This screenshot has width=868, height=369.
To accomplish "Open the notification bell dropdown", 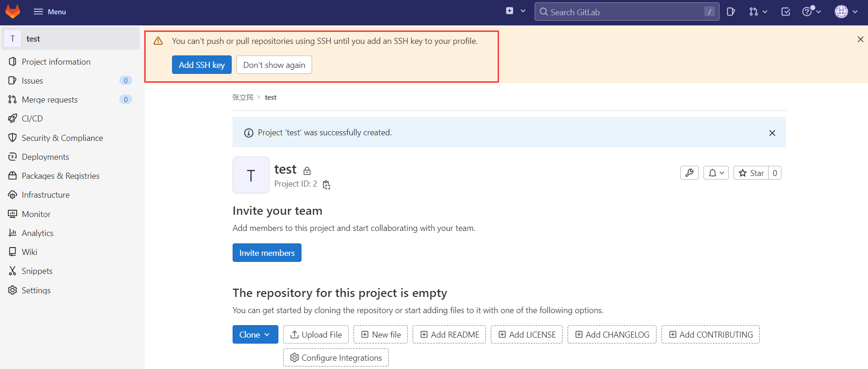I will 716,173.
